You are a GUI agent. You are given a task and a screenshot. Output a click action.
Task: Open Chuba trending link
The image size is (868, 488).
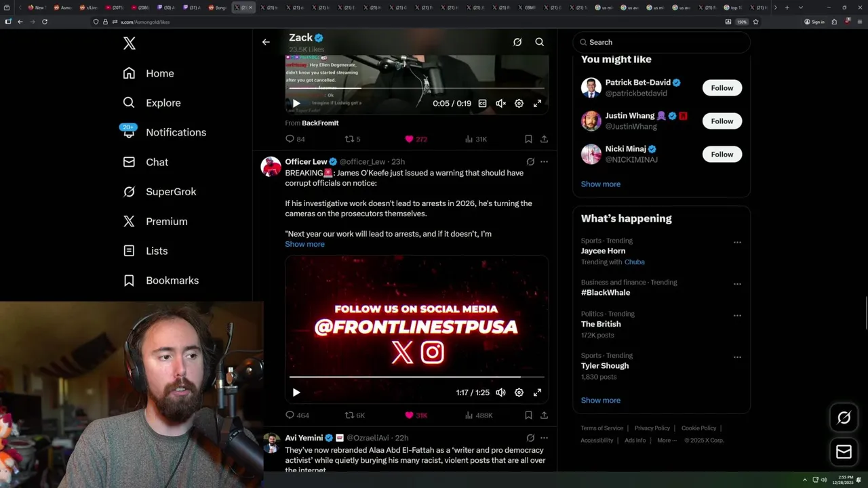point(635,262)
